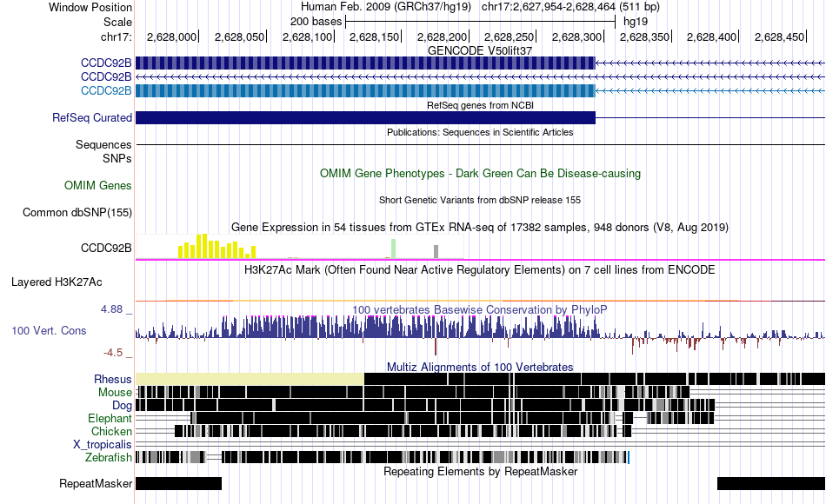Open the Layered H3K27Ac track label
The height and width of the screenshot is (504, 826).
coord(57,282)
